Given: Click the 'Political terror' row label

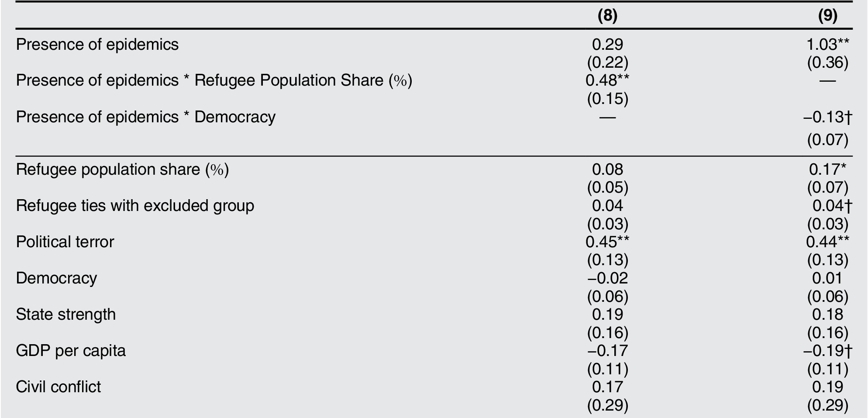Looking at the screenshot, I should click(x=65, y=242).
